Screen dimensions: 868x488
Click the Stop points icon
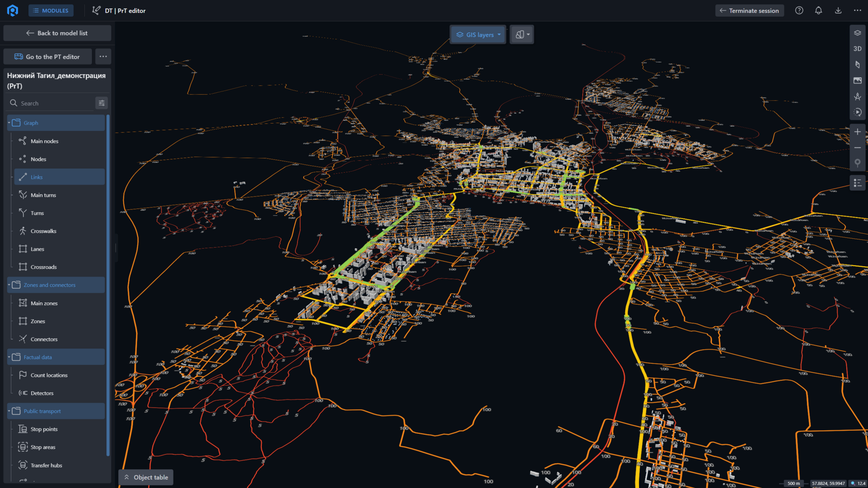click(x=23, y=429)
